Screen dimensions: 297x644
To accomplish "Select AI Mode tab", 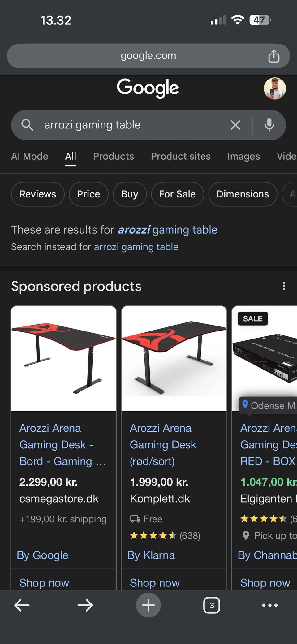I will 30,156.
